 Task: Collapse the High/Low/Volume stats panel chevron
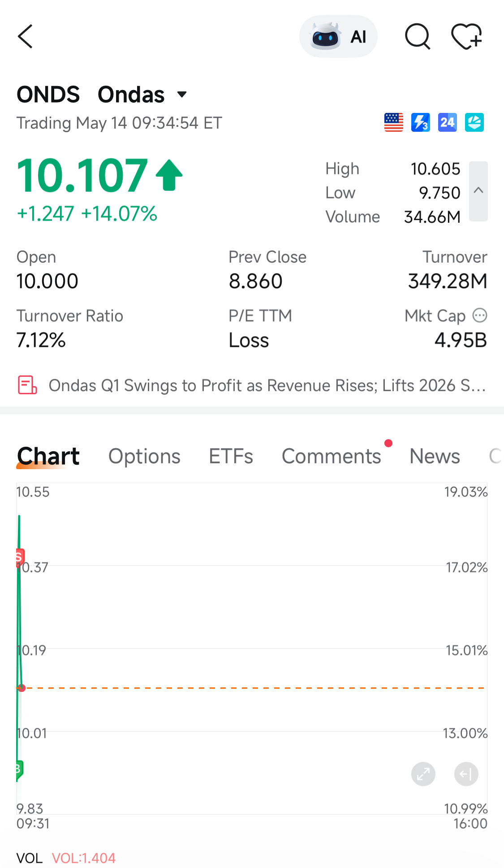(478, 191)
